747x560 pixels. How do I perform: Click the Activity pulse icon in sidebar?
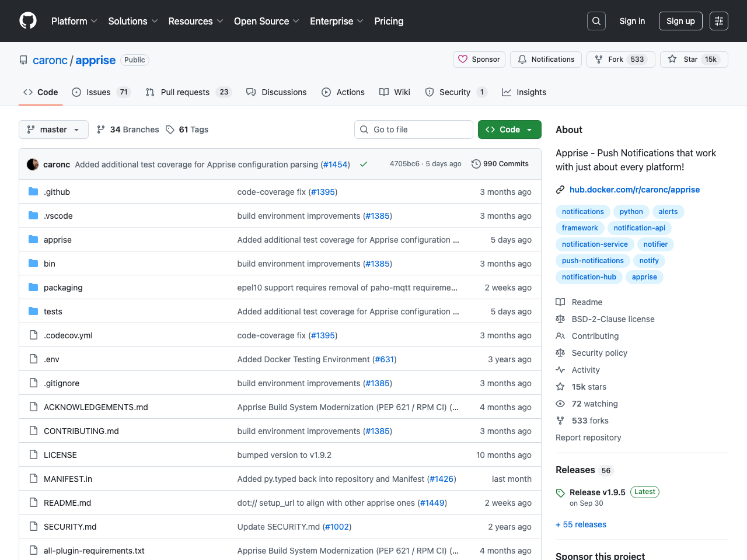(560, 369)
